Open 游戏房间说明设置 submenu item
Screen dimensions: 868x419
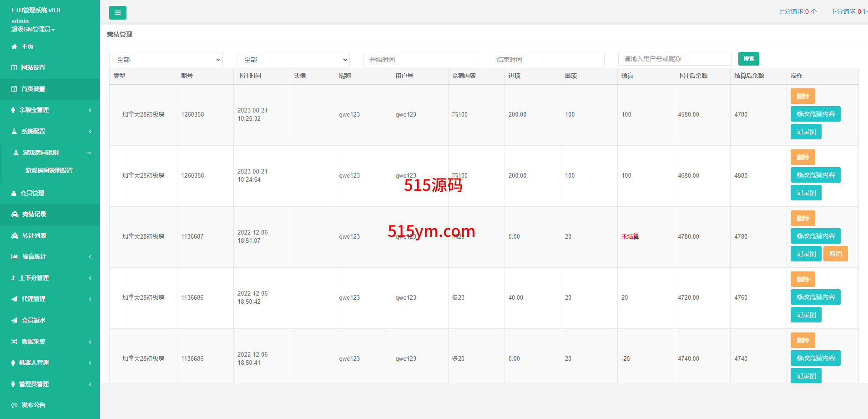tap(49, 170)
